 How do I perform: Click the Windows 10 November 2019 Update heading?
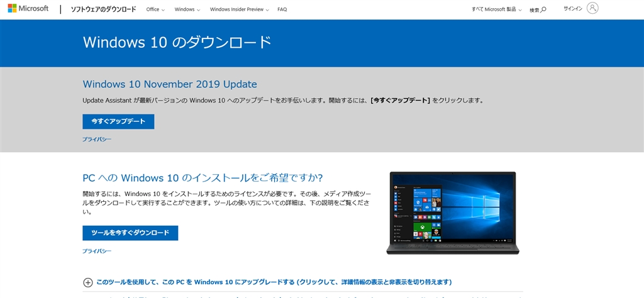(170, 84)
